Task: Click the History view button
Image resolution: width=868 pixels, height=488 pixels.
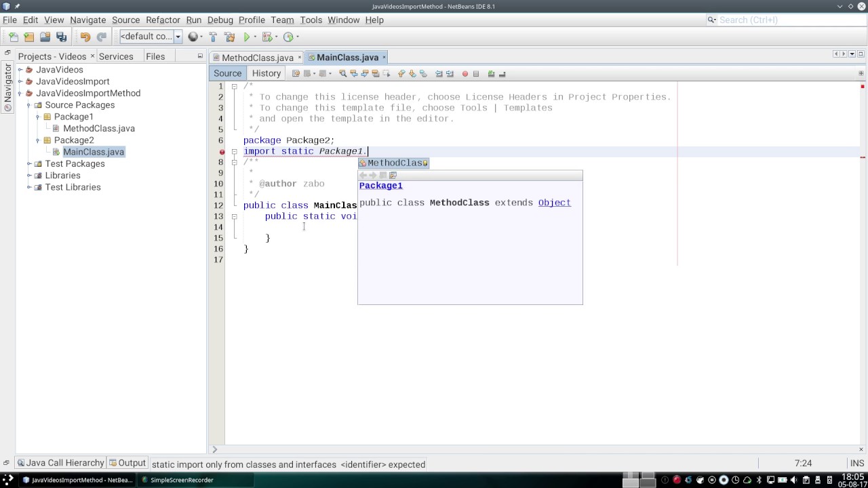Action: pos(266,73)
